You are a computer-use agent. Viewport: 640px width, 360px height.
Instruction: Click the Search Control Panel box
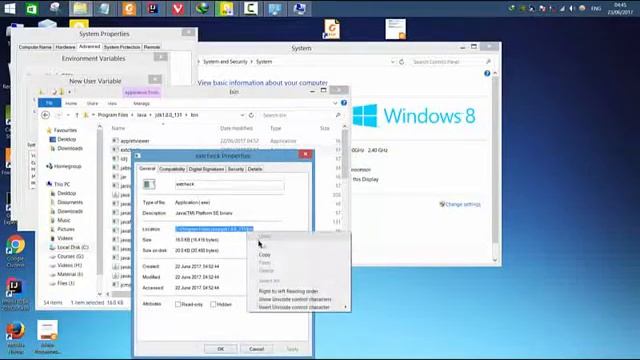click(x=448, y=62)
